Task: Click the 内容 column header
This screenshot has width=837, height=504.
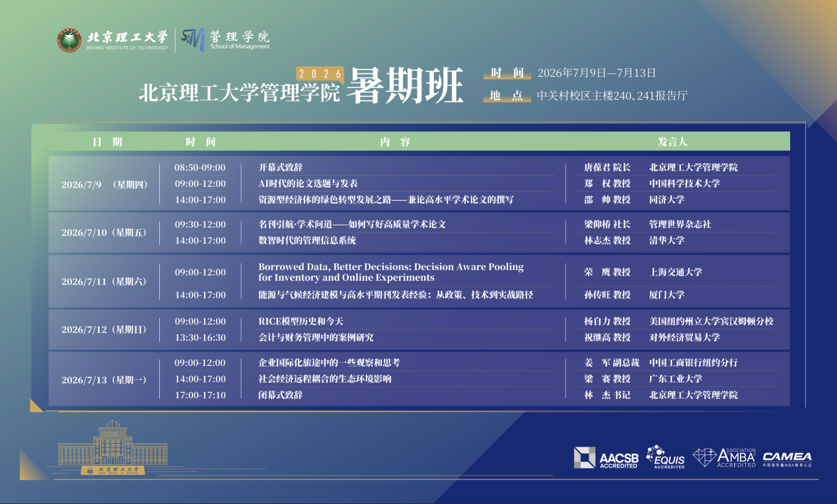Action: pos(395,142)
